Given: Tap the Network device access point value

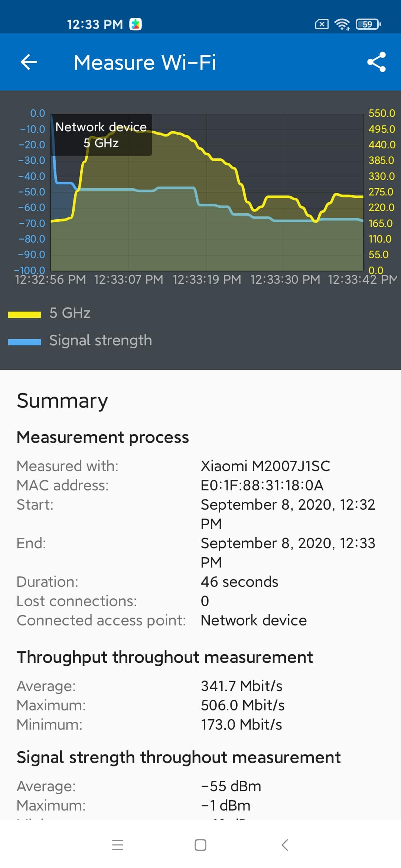Looking at the screenshot, I should click(x=254, y=620).
